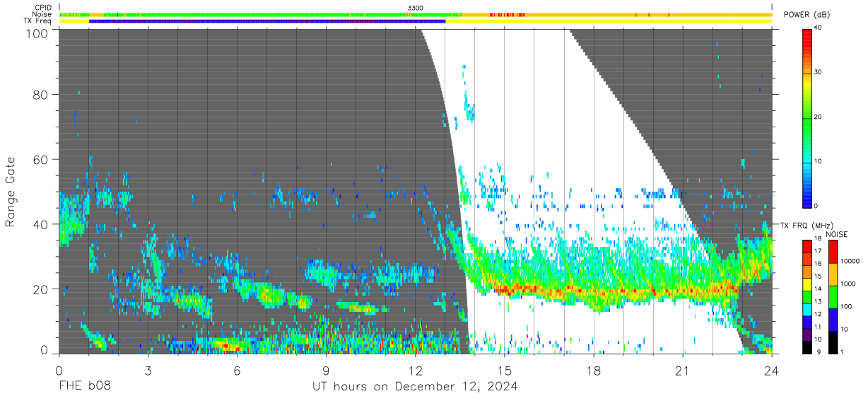Image resolution: width=868 pixels, height=401 pixels.
Task: Click the POWER (dB) legend title
Action: coord(807,15)
